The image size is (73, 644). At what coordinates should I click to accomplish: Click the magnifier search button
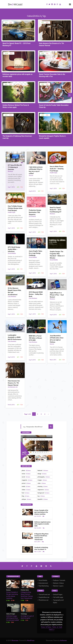click(51, 426)
